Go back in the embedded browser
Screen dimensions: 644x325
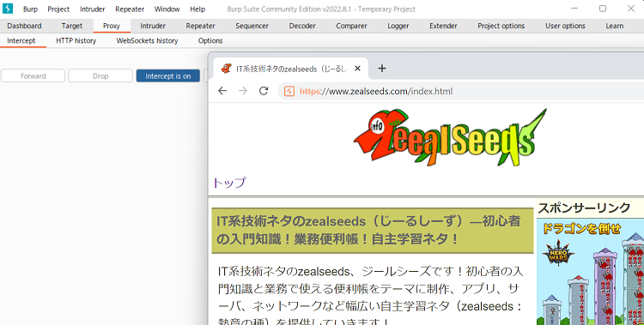click(222, 91)
